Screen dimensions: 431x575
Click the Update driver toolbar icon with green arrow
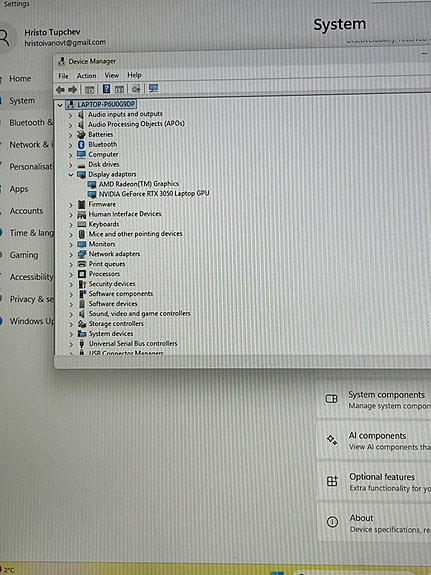(136, 89)
